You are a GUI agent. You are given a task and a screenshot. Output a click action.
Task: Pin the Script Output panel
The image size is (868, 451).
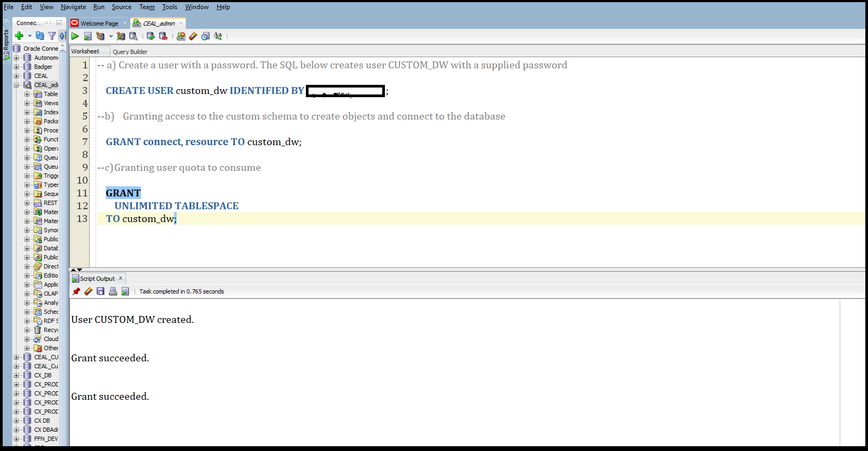tap(76, 291)
